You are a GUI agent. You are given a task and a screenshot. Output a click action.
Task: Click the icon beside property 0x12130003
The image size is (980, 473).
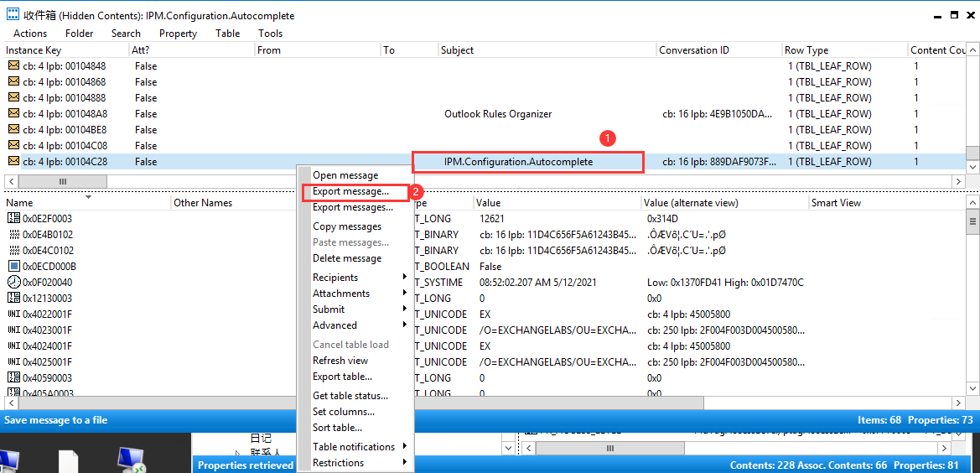tap(13, 298)
